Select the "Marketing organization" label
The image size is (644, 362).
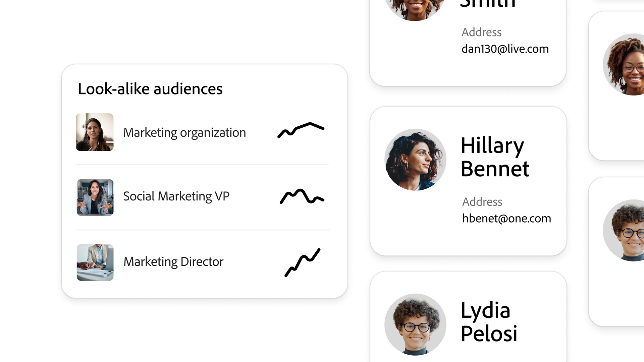pos(184,133)
